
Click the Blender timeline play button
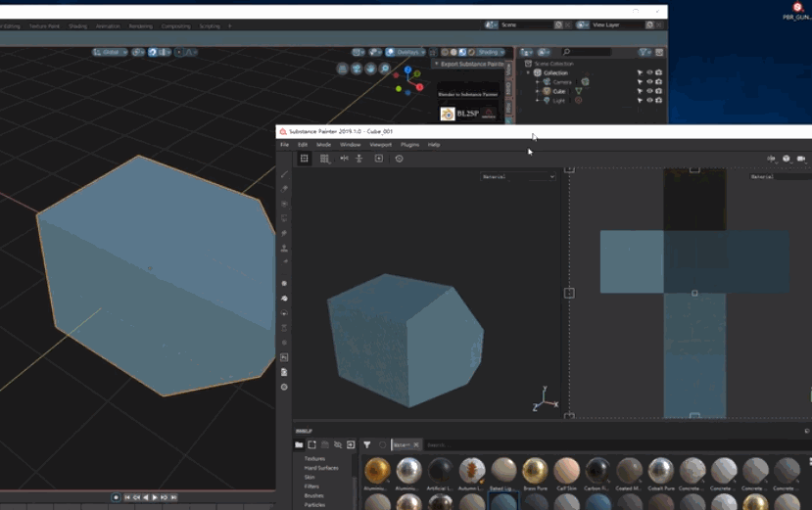pos(155,497)
